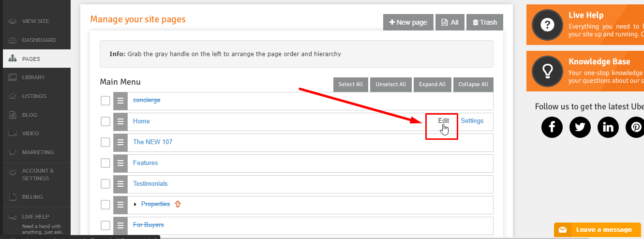
Task: Open Listings in the left sidebar
Action: (34, 96)
